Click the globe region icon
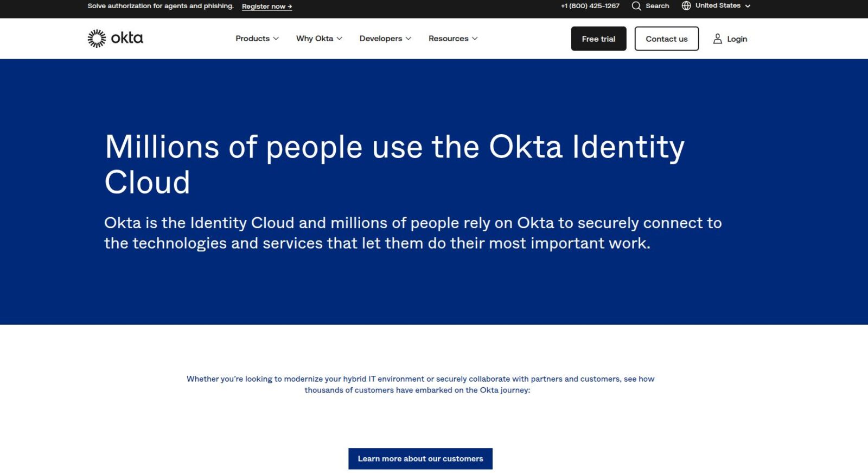868x473 pixels. [686, 5]
